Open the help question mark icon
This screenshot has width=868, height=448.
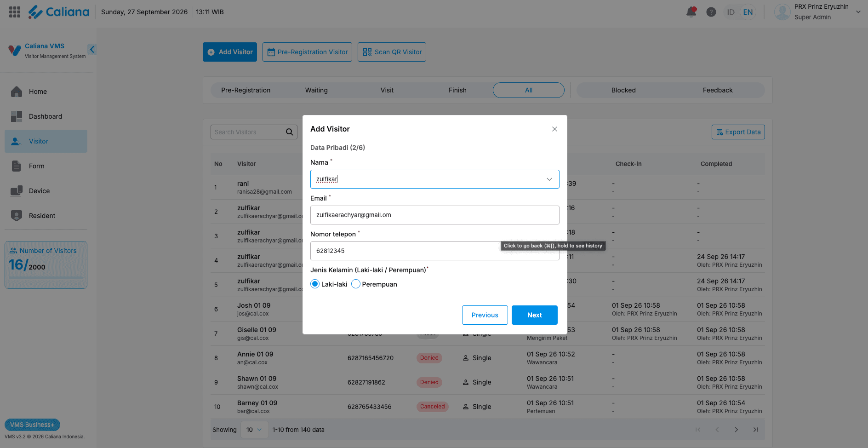point(711,12)
